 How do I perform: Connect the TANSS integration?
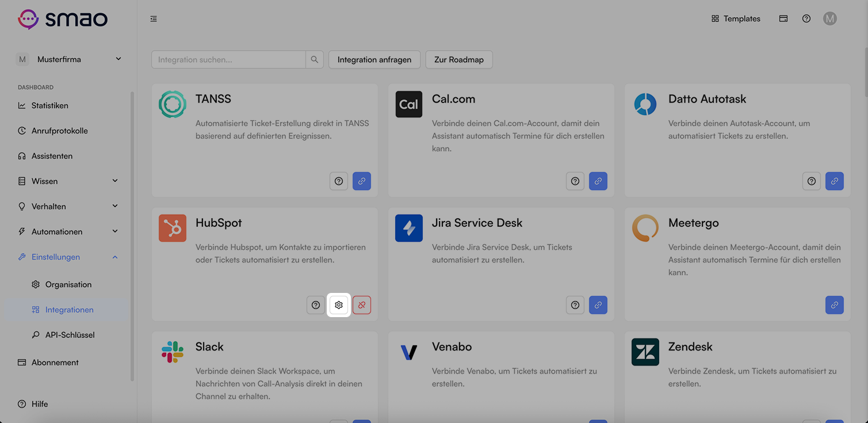point(362,181)
